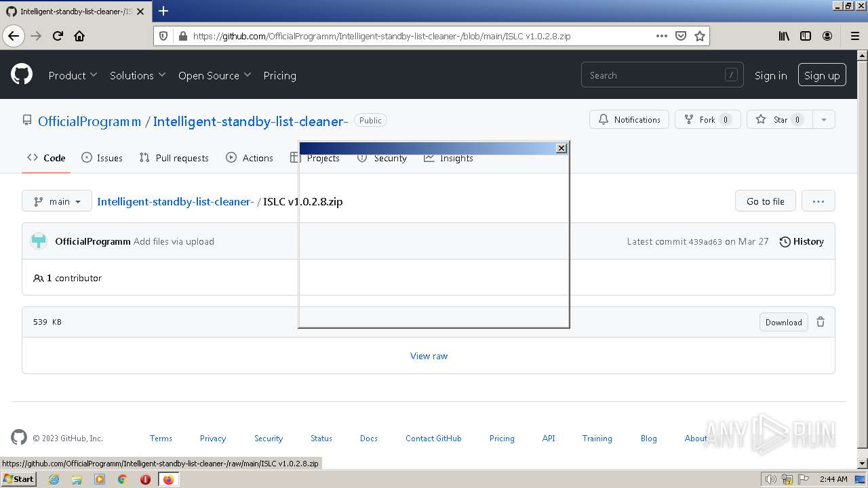Click the Sign up button
Image resolution: width=868 pixels, height=488 pixels.
[822, 75]
